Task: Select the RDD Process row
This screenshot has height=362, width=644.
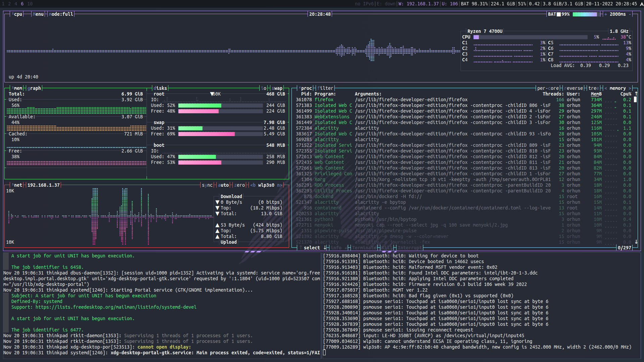Action: click(x=464, y=185)
